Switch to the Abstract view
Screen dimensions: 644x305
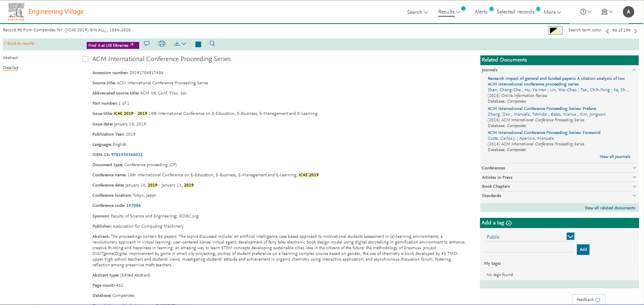click(x=10, y=58)
